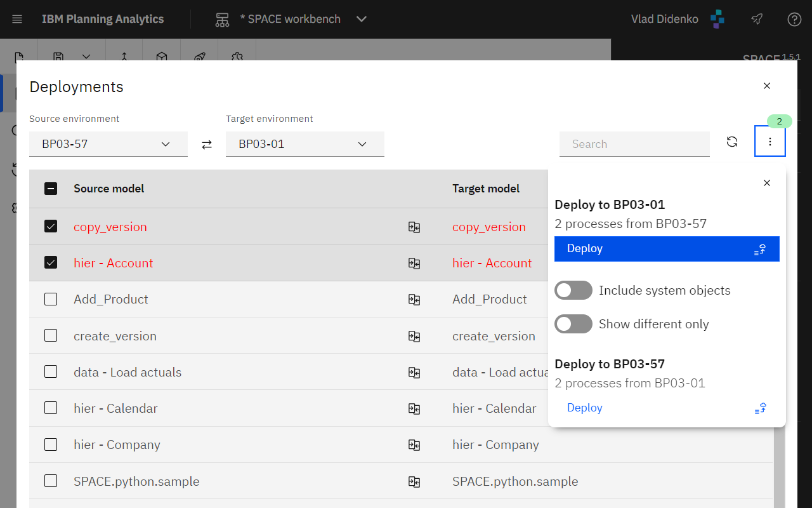Image resolution: width=812 pixels, height=508 pixels.
Task: Check the data - Load actuals checkbox
Action: pos(51,371)
